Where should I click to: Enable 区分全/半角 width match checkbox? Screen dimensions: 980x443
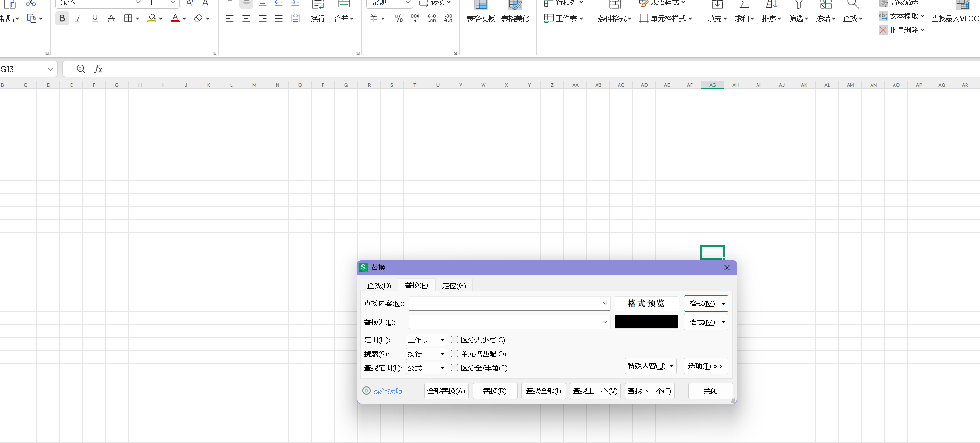pos(454,368)
